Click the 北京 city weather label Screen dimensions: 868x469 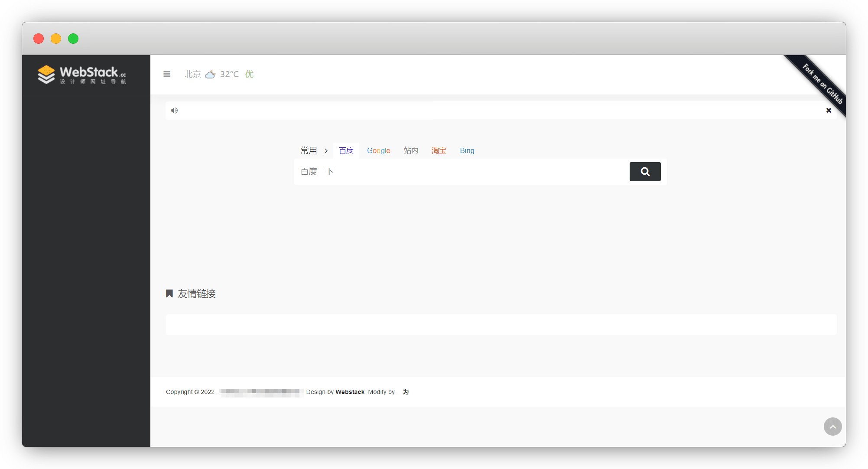click(192, 74)
